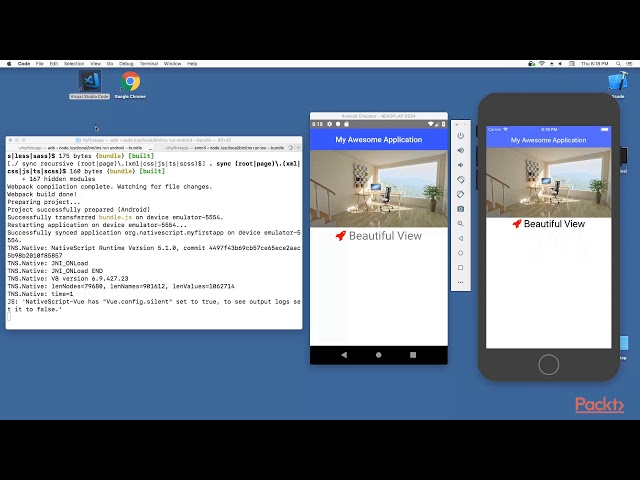This screenshot has width=640, height=480.
Task: Click the iOS app's 'My Awesome Application' title bar
Action: click(549, 140)
